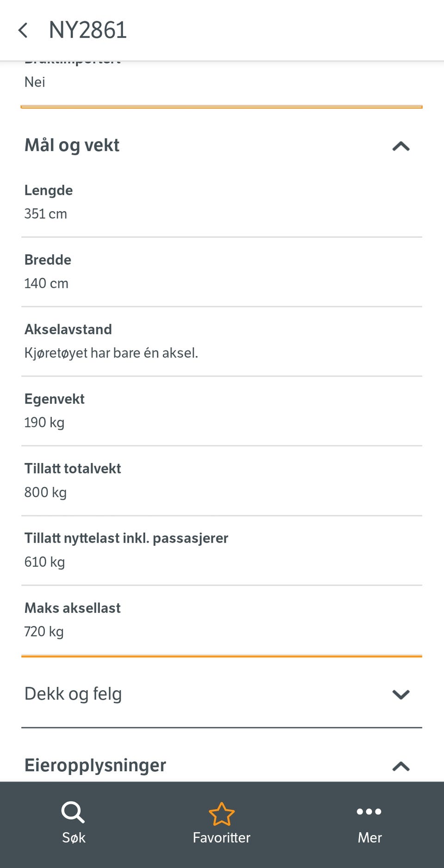Expand the Dekk og felg chevron

401,694
